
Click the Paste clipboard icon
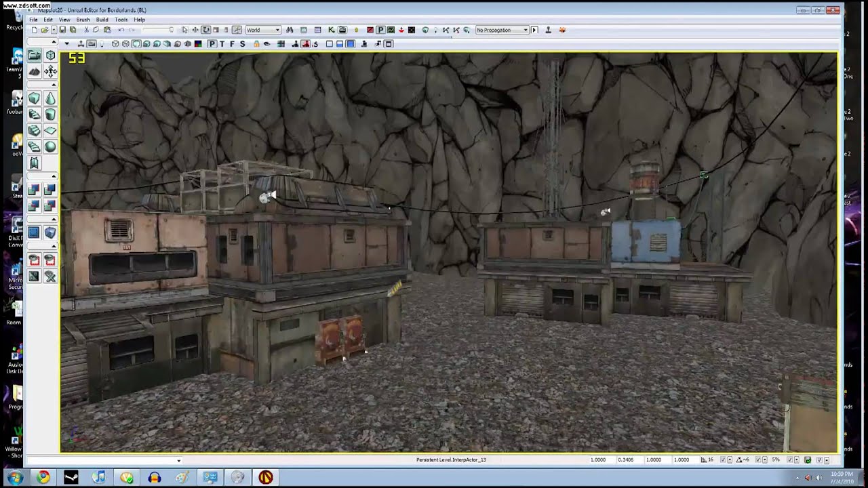[x=108, y=30]
